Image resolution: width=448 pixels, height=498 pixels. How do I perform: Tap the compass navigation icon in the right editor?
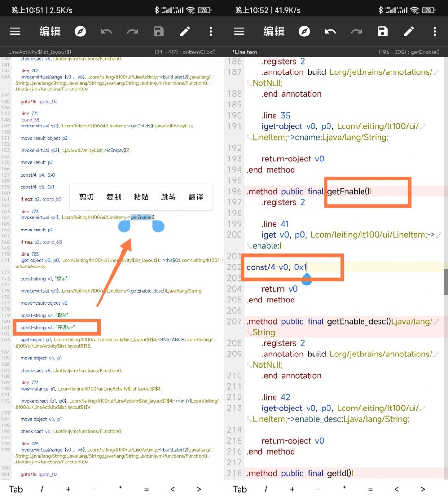point(304,32)
